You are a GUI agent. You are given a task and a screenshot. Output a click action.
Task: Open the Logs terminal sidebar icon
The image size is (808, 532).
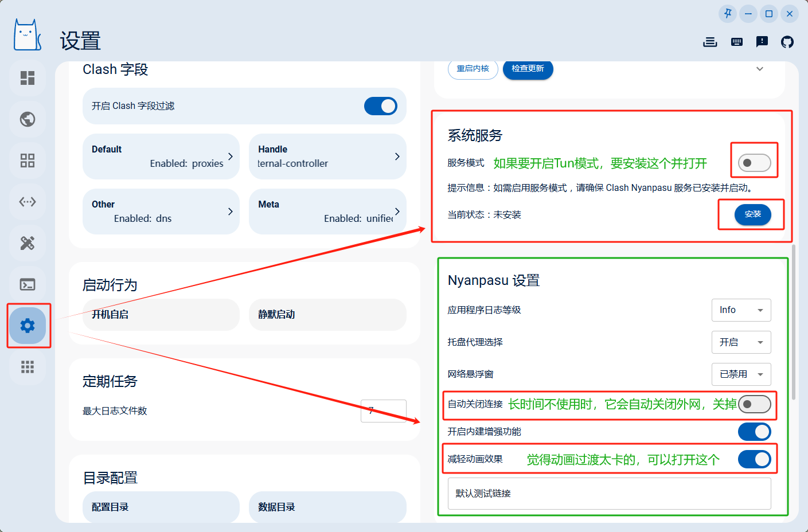pyautogui.click(x=28, y=284)
